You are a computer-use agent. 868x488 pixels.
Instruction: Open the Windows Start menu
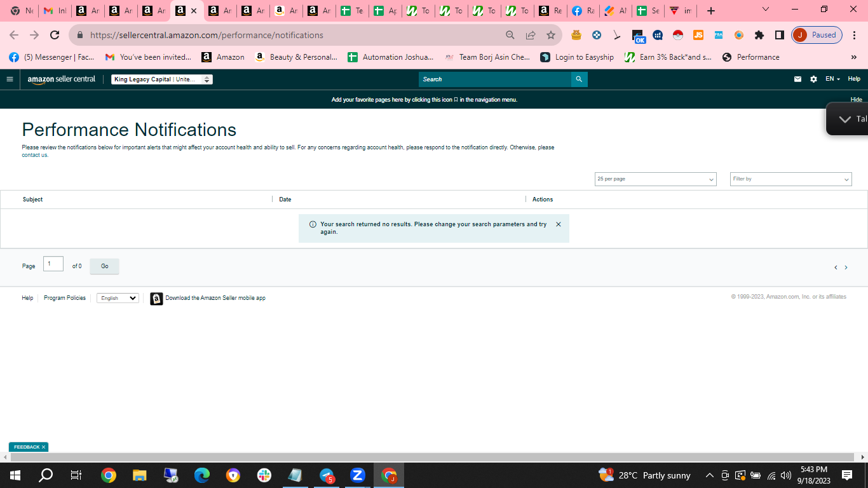click(x=15, y=475)
